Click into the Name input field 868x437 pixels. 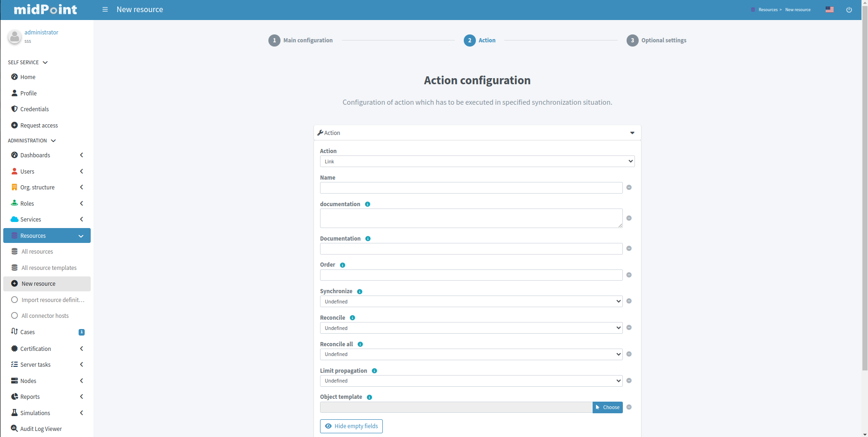click(x=471, y=188)
